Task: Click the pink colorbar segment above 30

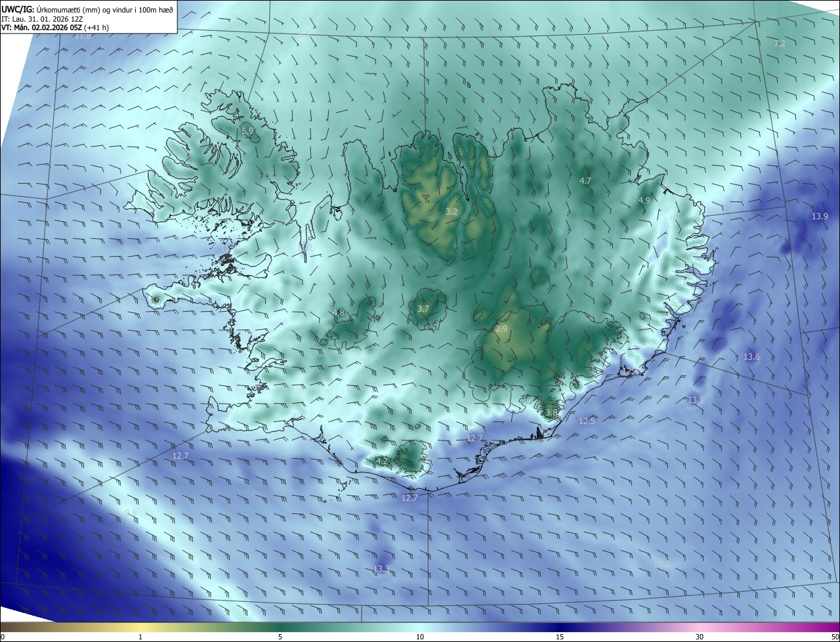Action: click(x=700, y=627)
